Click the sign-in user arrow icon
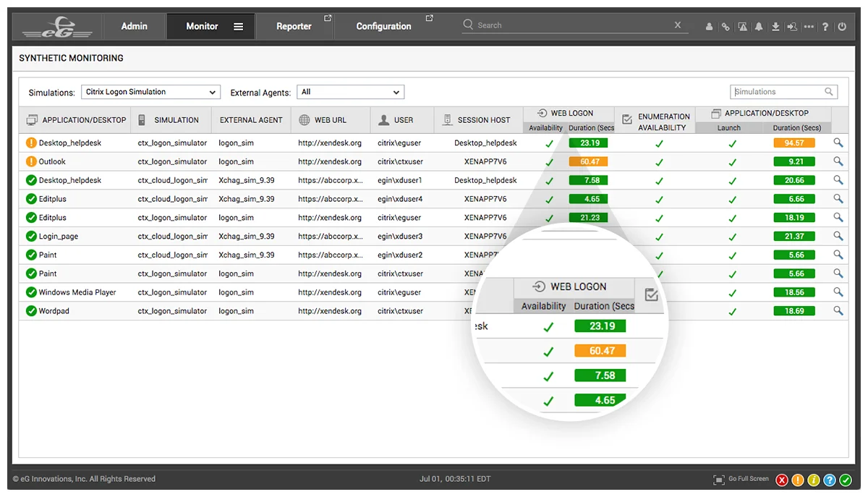 click(792, 27)
